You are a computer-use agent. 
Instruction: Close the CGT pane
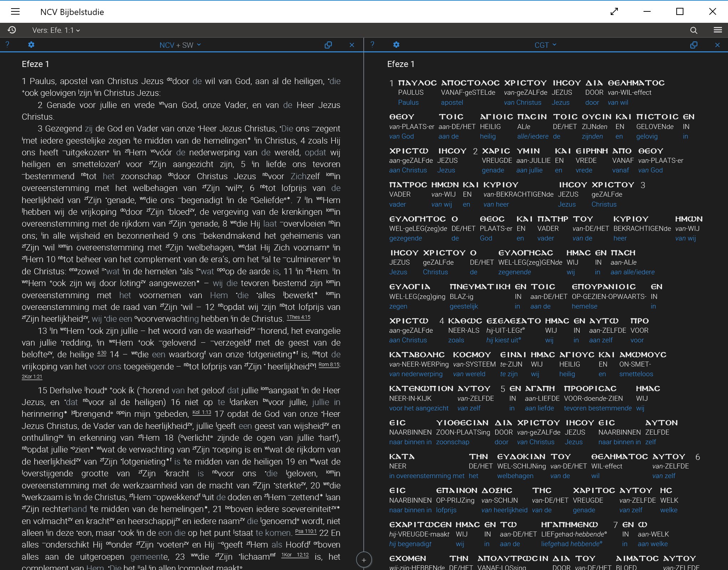(717, 45)
